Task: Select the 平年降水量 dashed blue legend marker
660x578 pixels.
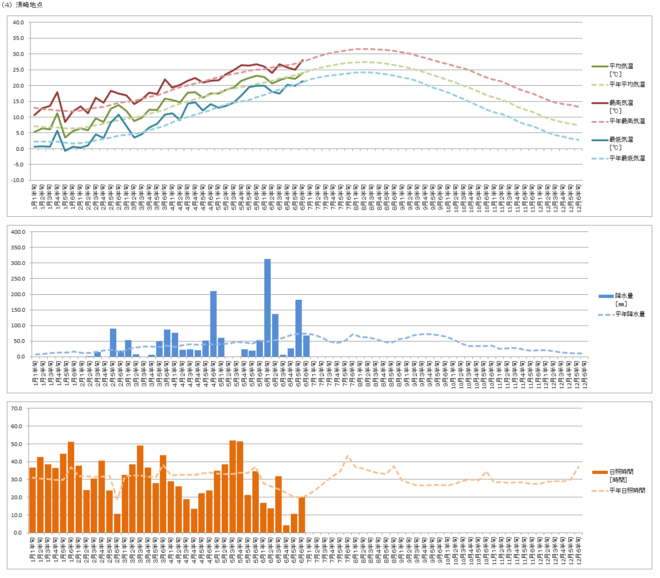Action: (606, 314)
